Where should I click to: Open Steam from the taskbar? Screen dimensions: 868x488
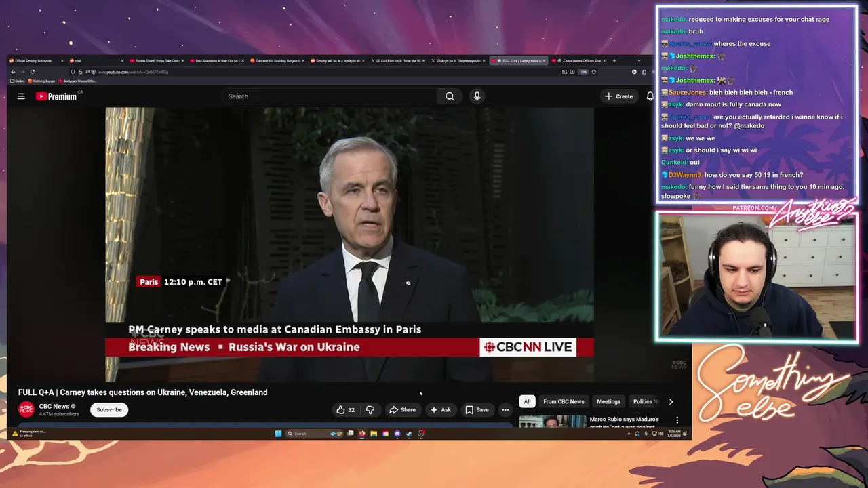point(409,434)
